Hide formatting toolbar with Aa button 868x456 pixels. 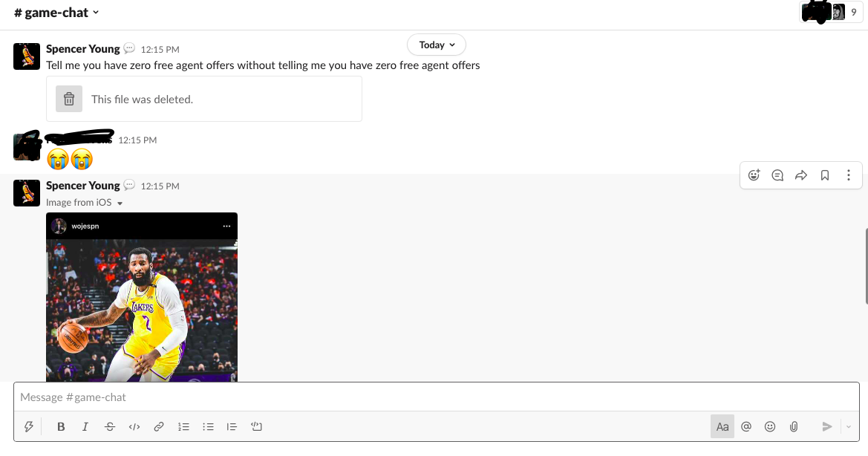(x=722, y=427)
